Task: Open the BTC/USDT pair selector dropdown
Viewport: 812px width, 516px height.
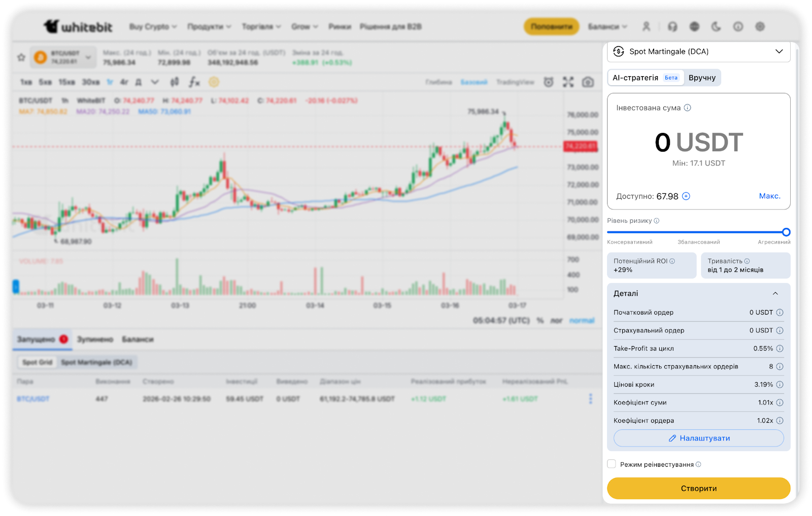Action: 64,57
